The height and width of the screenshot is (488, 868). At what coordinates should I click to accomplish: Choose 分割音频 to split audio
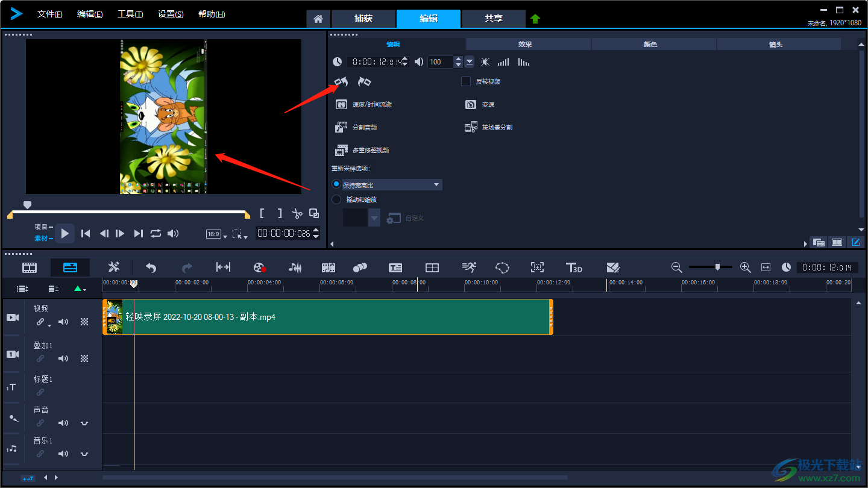point(356,127)
